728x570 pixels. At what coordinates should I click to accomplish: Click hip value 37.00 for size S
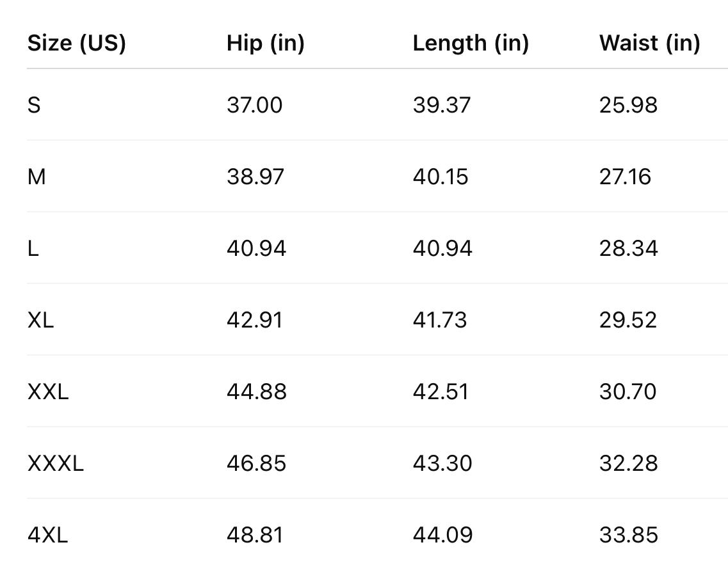tap(254, 105)
